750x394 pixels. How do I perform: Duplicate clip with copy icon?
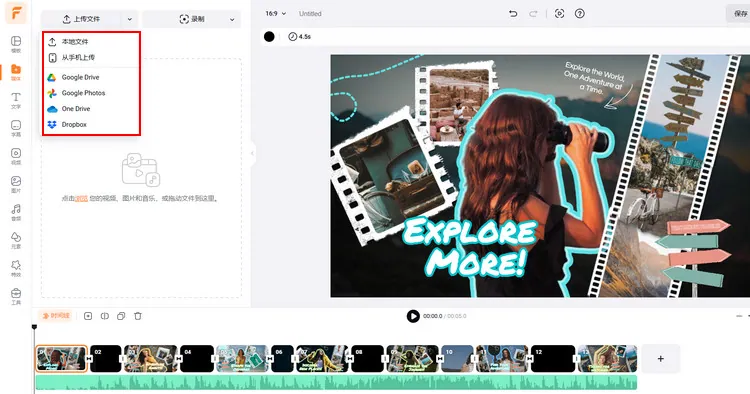click(121, 316)
